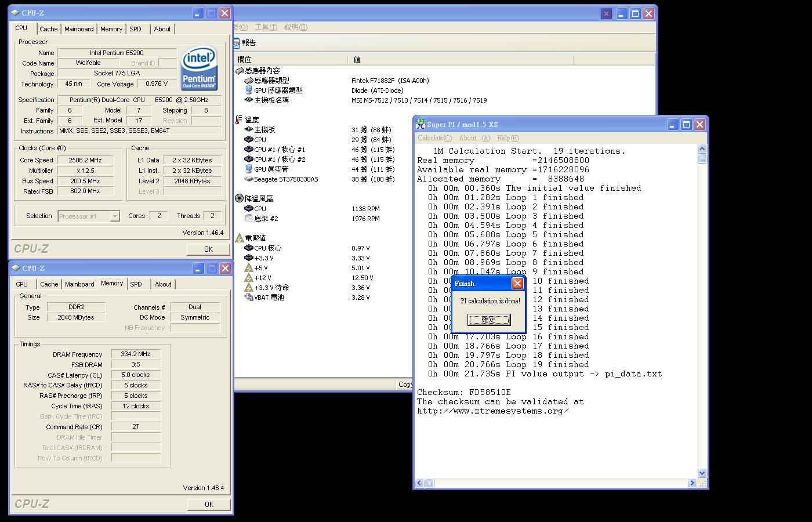Close the Finish dialog with its X
This screenshot has height=522, width=812.
(x=517, y=283)
